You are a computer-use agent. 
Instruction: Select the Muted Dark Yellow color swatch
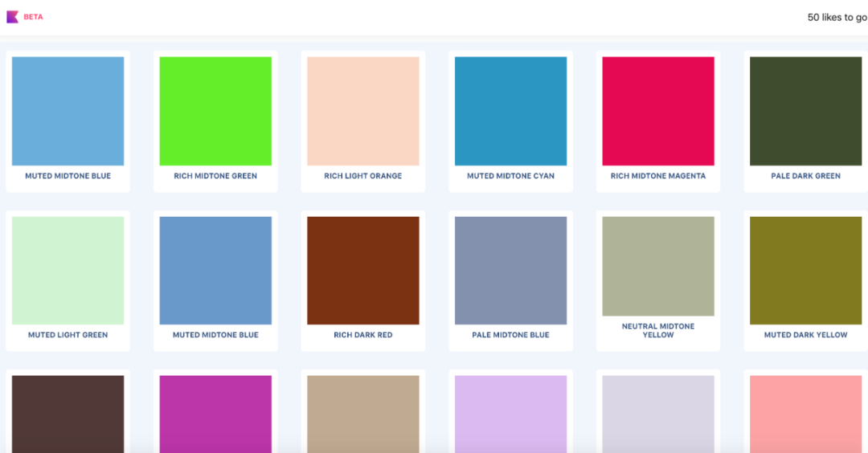(805, 271)
